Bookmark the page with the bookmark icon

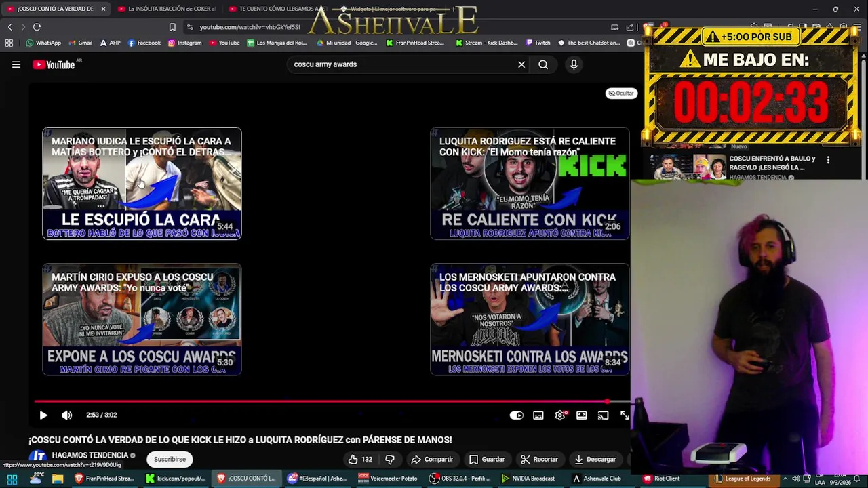172,27
